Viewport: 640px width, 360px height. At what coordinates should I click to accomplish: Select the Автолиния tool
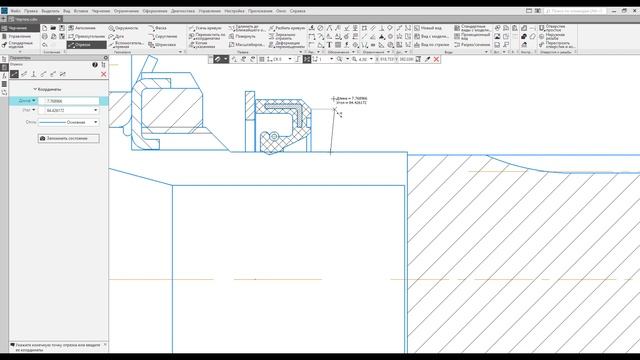tap(82, 28)
